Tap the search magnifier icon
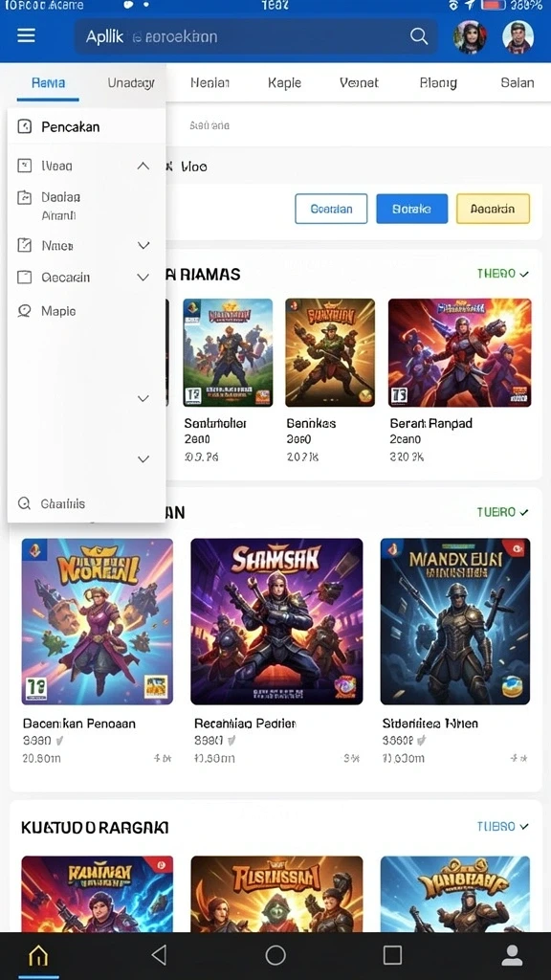The width and height of the screenshot is (551, 980). coord(419,36)
